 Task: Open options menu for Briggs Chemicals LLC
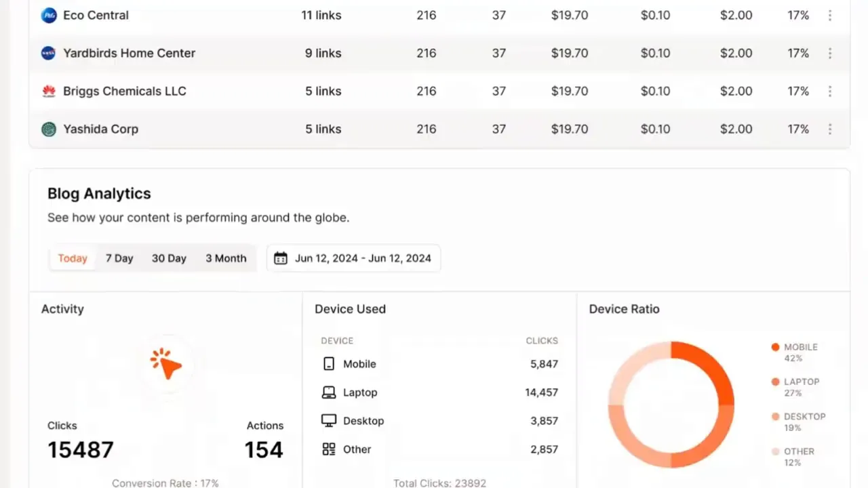pyautogui.click(x=830, y=91)
